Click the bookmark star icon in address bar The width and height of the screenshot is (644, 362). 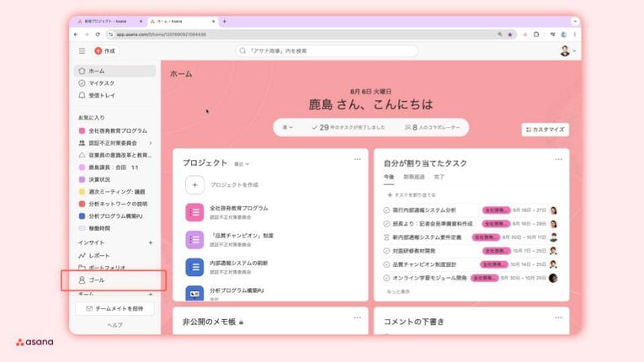tap(509, 35)
